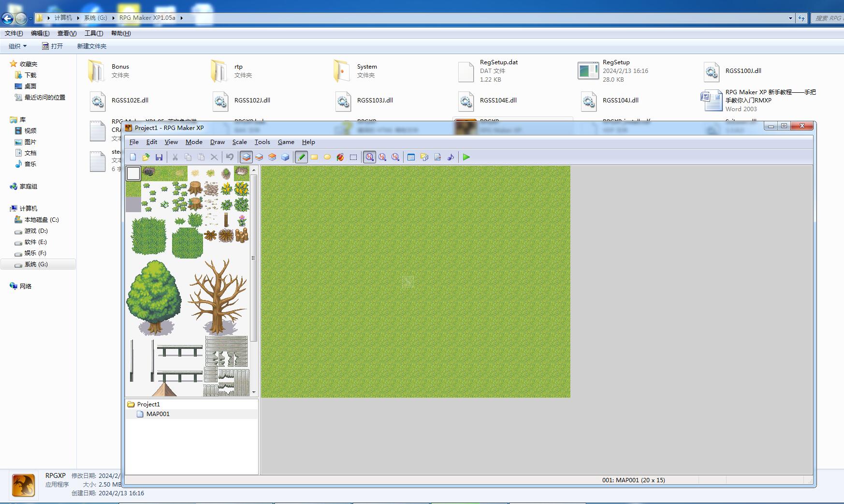The image size is (844, 504).
Task: Click the Cut scissors icon
Action: (x=175, y=157)
